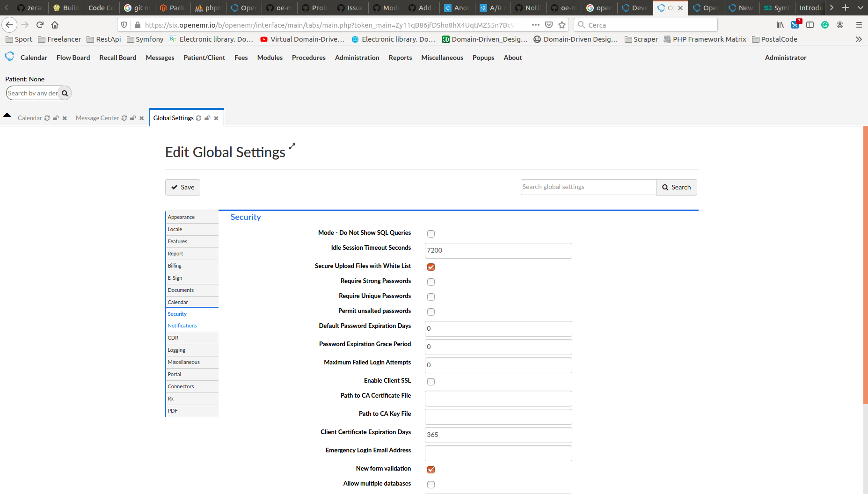
Task: Toggle Mode - Do Not Show SQL Queries
Action: coord(431,234)
